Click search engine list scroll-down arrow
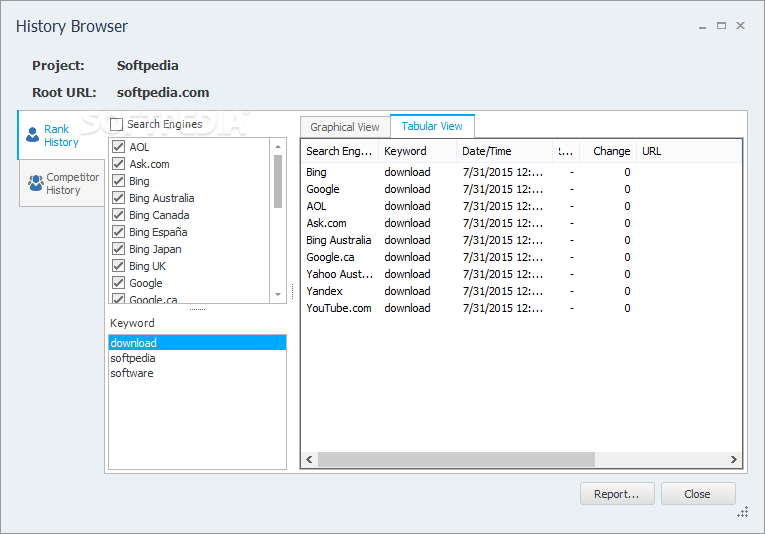Viewport: 765px width, 534px height. [x=278, y=294]
